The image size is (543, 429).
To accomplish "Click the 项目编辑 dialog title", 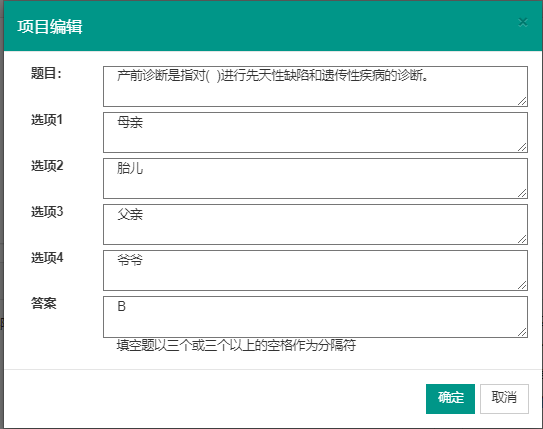I will (50, 27).
